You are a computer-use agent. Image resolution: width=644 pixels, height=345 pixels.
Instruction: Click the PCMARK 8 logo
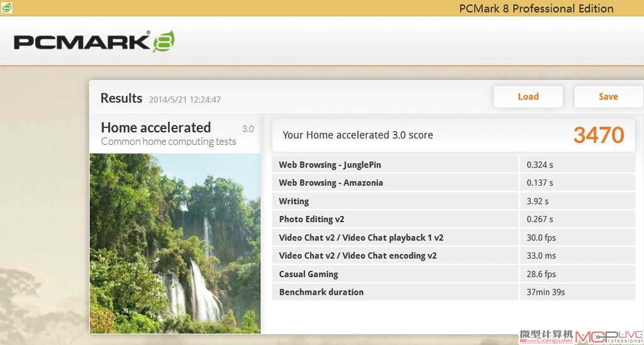pos(94,42)
